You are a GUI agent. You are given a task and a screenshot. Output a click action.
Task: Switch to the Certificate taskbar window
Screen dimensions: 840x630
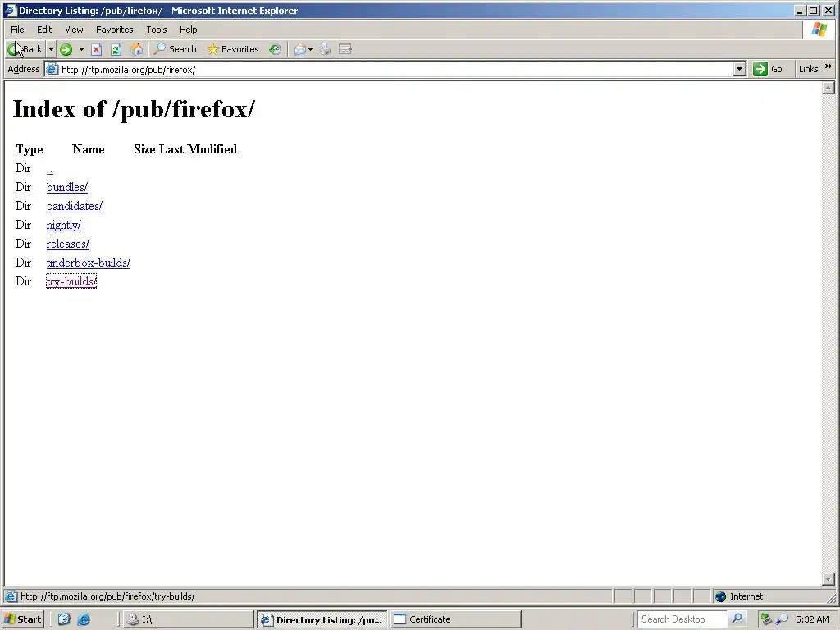(x=455, y=619)
